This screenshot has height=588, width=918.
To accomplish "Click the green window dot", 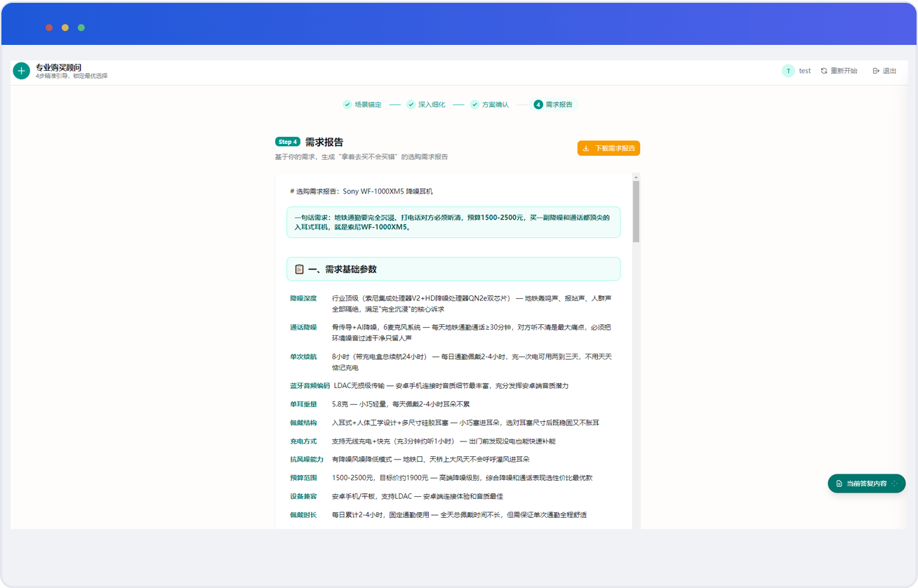I will coord(81,27).
